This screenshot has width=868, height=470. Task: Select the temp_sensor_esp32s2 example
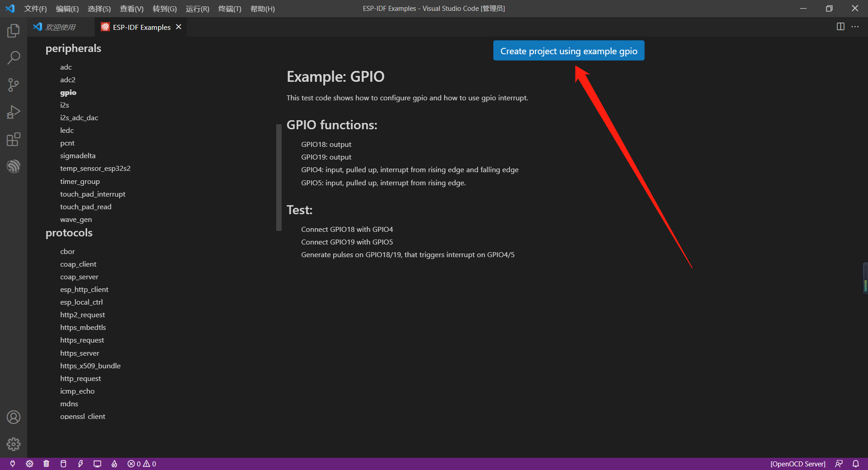pyautogui.click(x=95, y=168)
